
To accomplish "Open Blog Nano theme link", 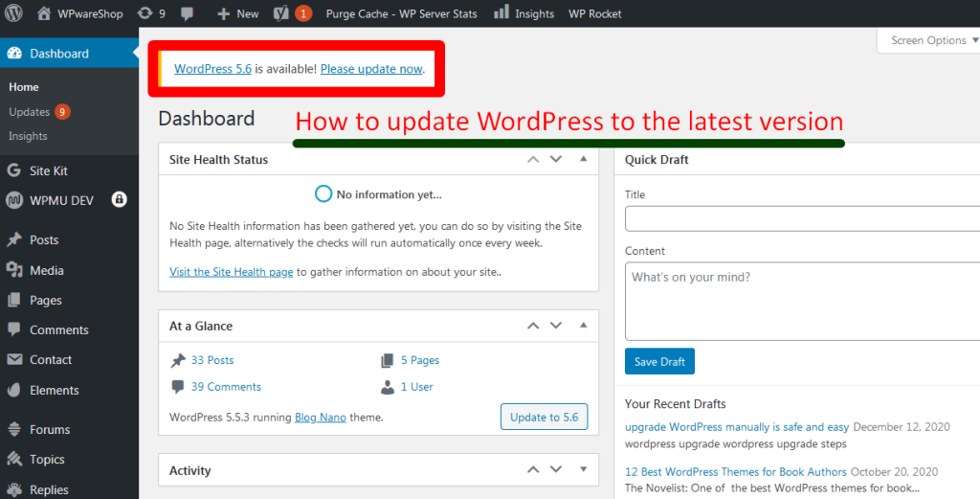I will click(320, 417).
